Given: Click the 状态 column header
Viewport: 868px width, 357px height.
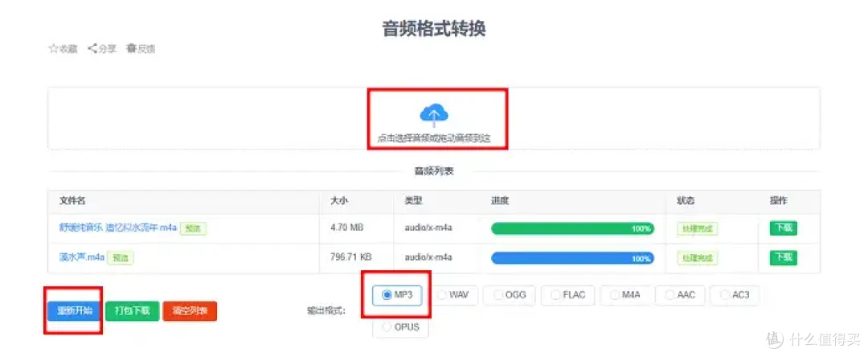Looking at the screenshot, I should 686,201.
